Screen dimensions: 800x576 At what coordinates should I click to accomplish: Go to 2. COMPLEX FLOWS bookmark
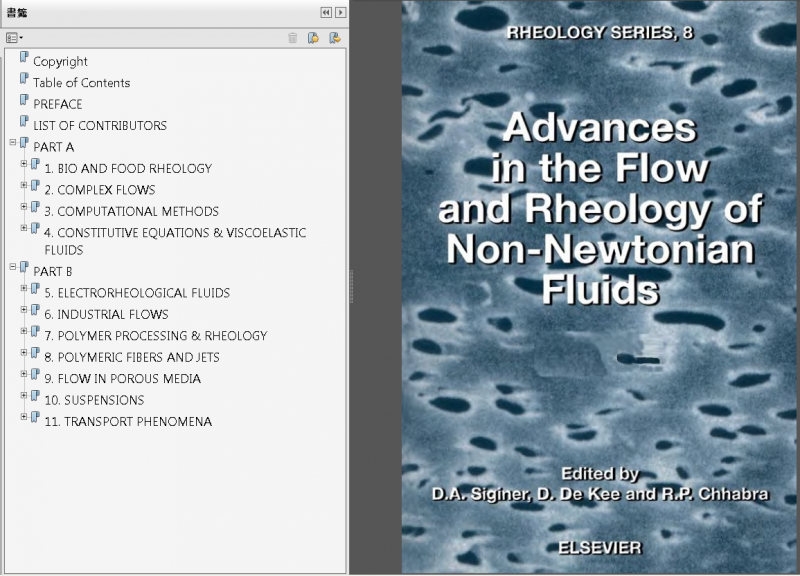(100, 190)
